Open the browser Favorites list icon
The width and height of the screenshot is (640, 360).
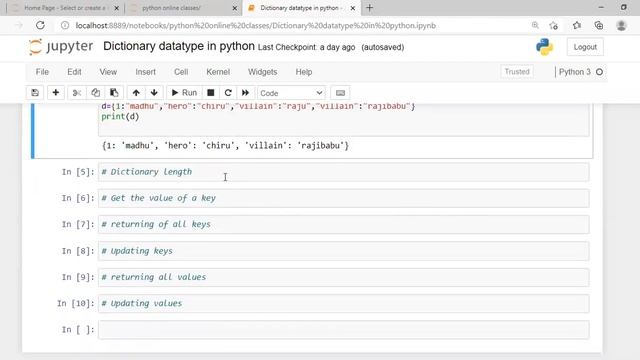[577, 25]
